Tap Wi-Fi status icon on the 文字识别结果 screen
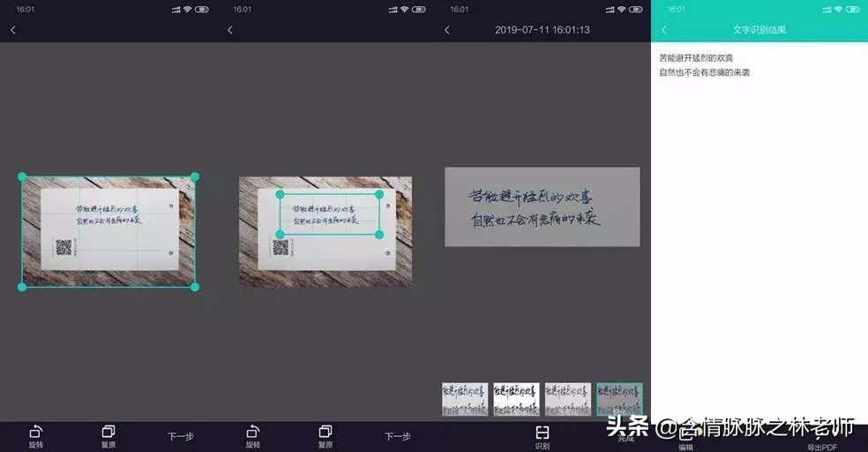This screenshot has height=452, width=868. click(x=838, y=10)
